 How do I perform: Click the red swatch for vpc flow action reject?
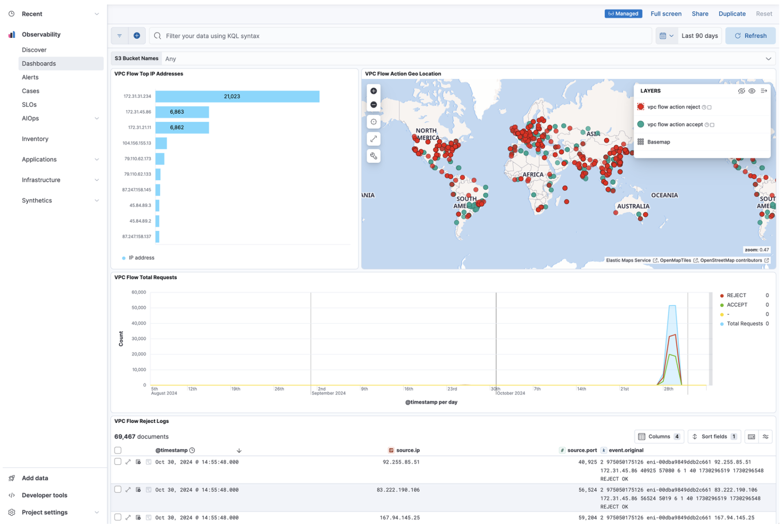coord(641,107)
